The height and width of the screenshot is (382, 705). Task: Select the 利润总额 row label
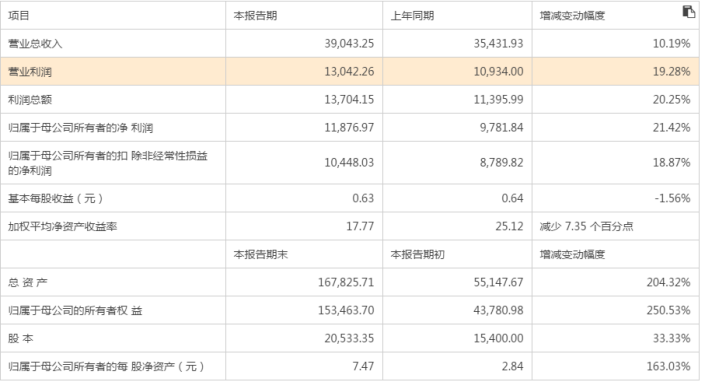30,99
